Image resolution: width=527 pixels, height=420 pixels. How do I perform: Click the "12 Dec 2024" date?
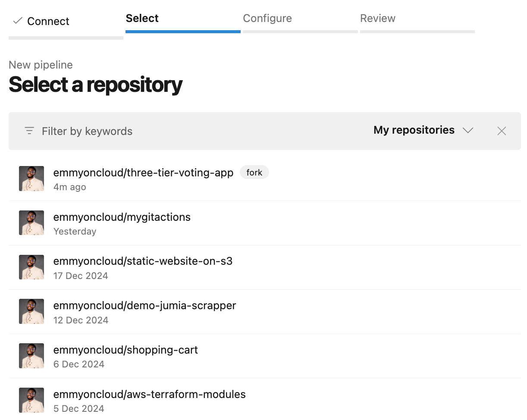point(81,320)
